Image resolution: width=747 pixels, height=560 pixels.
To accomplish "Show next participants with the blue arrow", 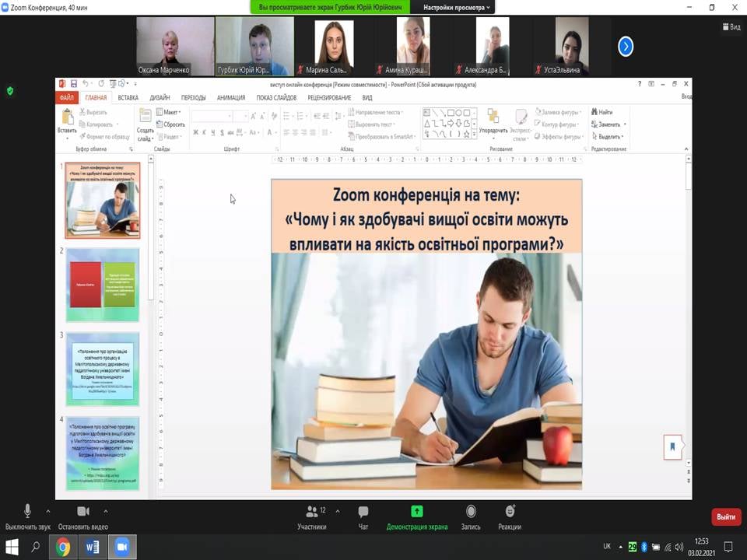I will (626, 47).
